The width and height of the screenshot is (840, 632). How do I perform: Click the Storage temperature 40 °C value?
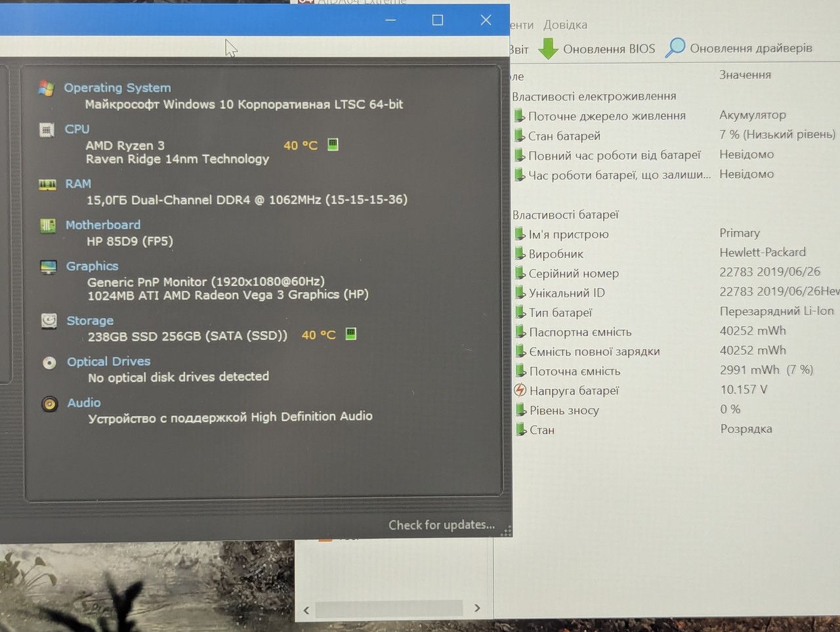coord(319,335)
